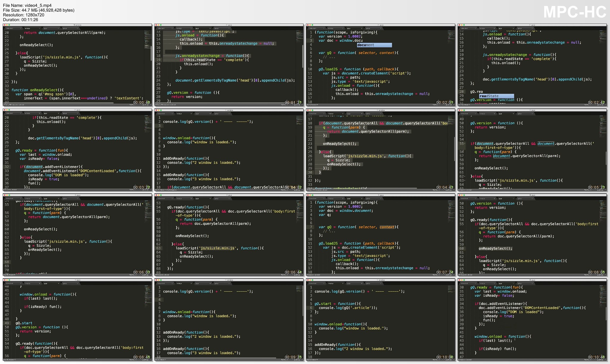Pick the thumbnail stamped 00:06:03

(x=77, y=235)
